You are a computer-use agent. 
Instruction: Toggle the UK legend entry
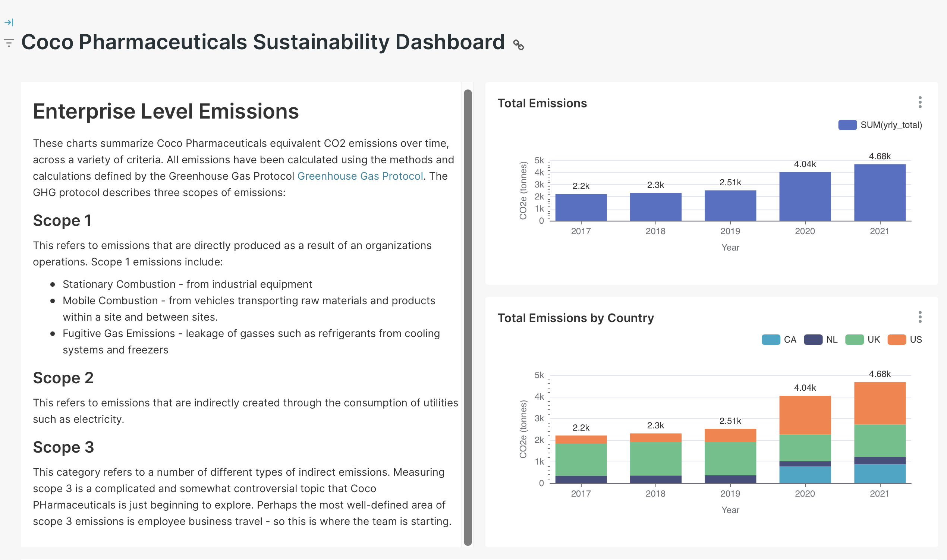(x=862, y=340)
